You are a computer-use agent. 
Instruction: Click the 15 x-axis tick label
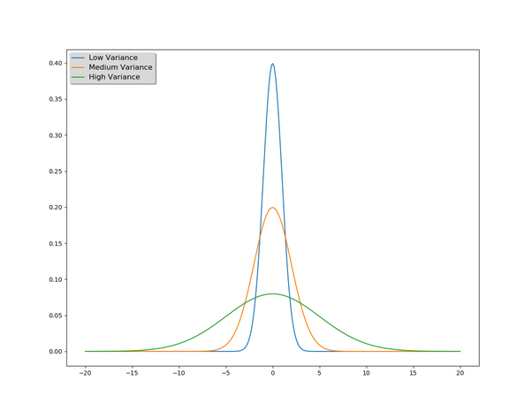[x=413, y=373]
